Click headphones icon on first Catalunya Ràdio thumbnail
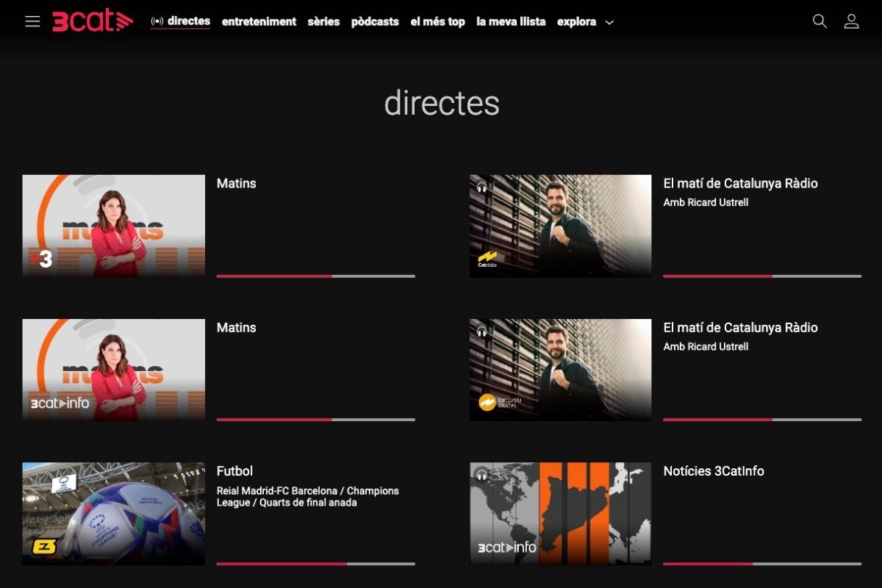 click(482, 187)
